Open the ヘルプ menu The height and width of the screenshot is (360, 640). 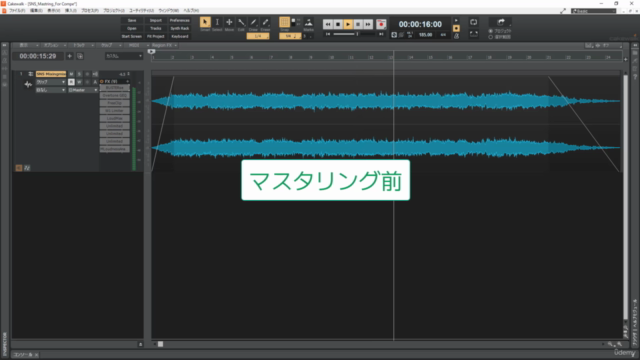pyautogui.click(x=191, y=11)
